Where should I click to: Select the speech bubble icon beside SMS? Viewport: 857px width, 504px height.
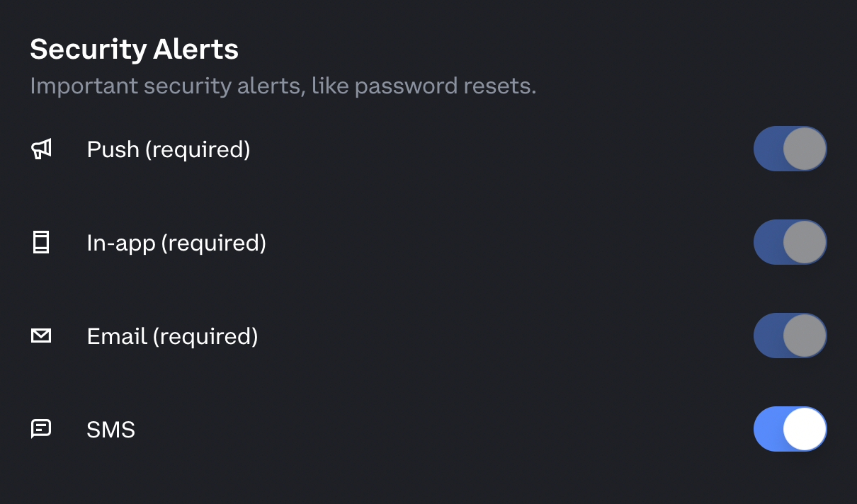[42, 429]
